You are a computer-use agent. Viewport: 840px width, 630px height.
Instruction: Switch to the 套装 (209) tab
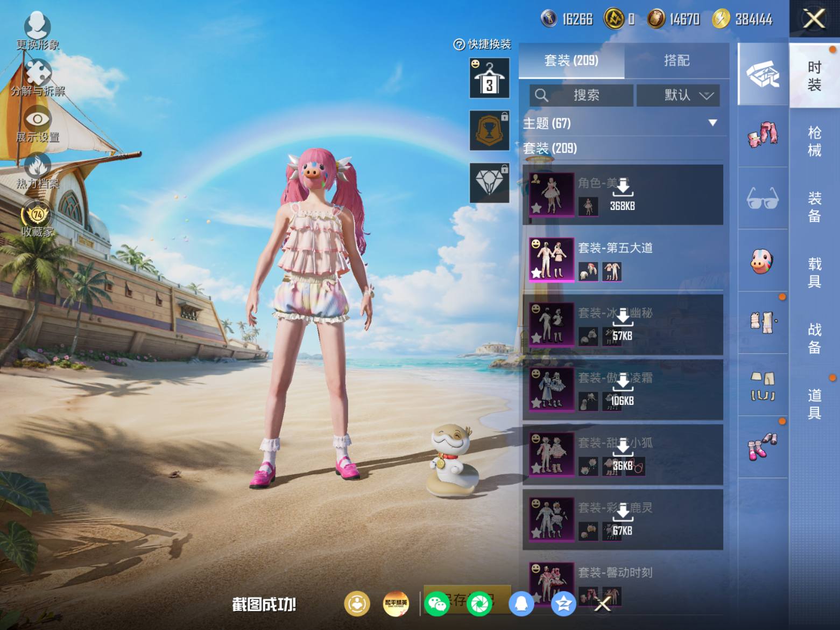571,60
